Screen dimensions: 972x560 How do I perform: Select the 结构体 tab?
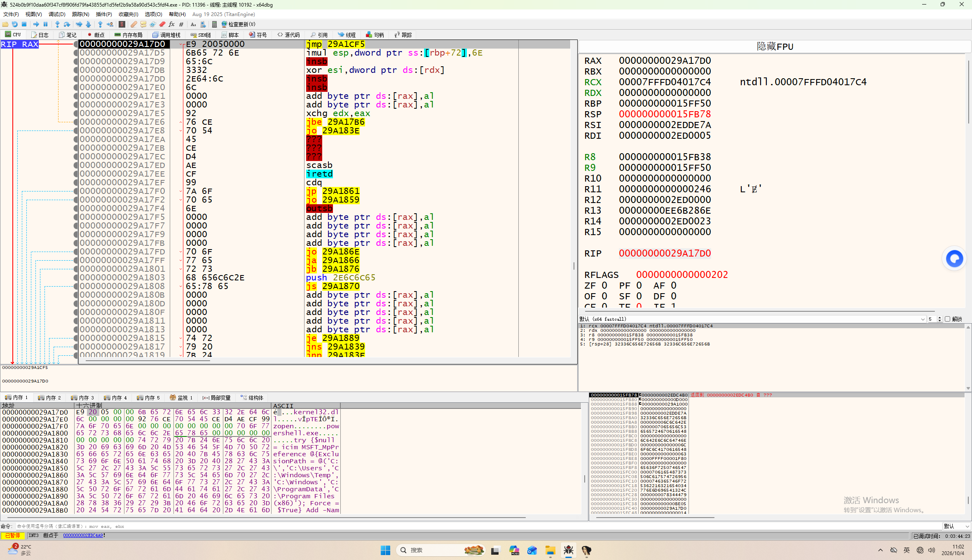point(252,398)
